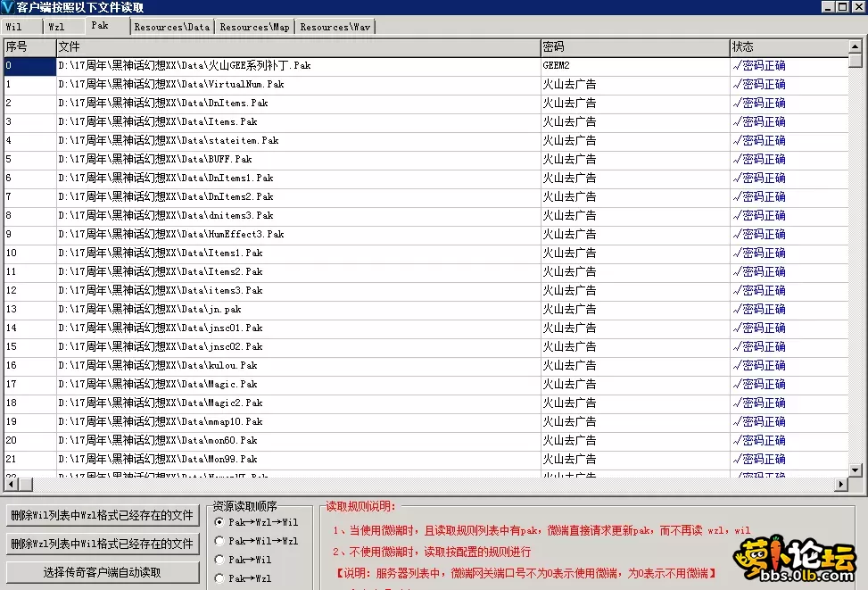Select file row DnItems2.Pak
868x590 pixels.
coord(426,196)
